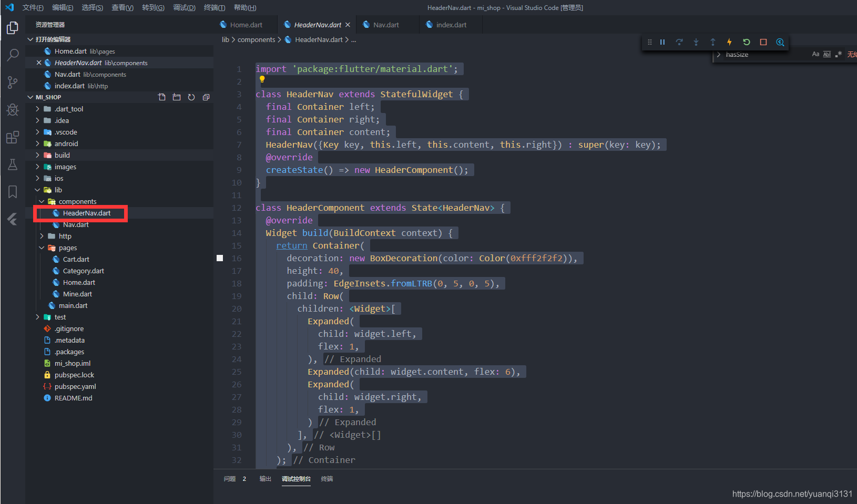Image resolution: width=857 pixels, height=504 pixels.
Task: Click the hasSize find input field
Action: click(x=767, y=55)
